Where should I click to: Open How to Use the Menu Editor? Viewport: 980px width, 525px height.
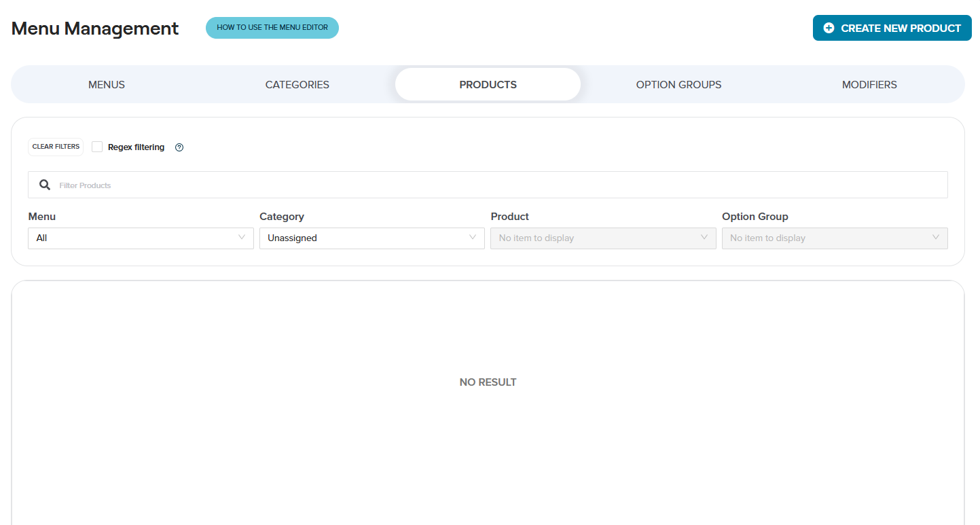(272, 28)
